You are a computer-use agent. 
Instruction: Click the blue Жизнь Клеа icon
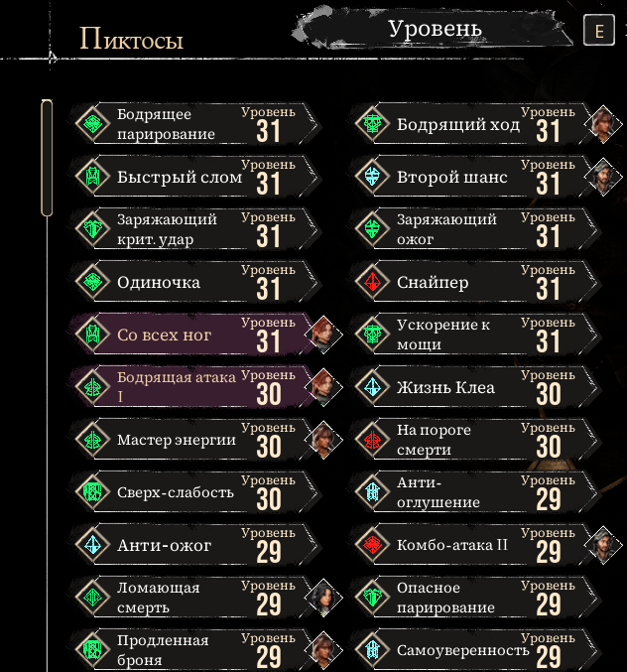(x=372, y=387)
